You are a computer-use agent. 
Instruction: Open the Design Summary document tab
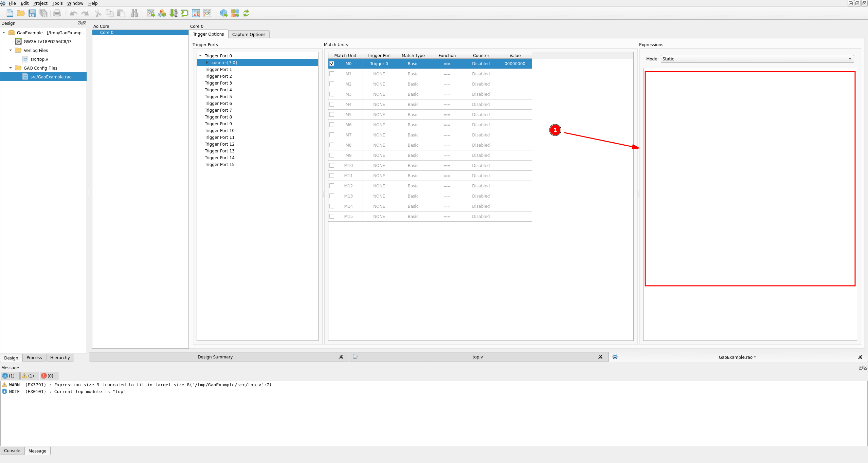tap(215, 357)
